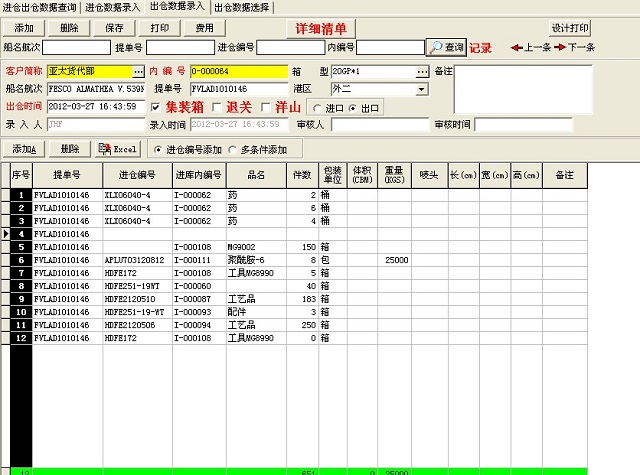Viewport: 640px width, 475px height.
Task: Click the ellipsis button next to 船名航次 field
Action: click(x=138, y=89)
